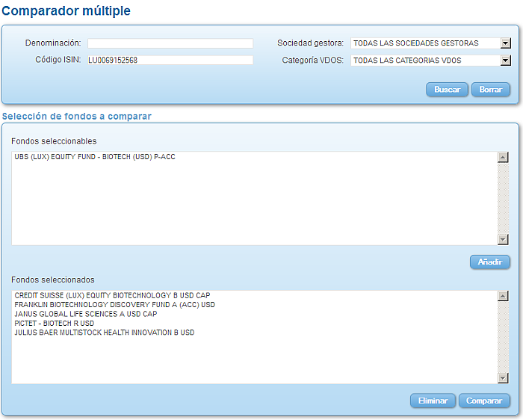The image size is (523, 420).
Task: Click the Eliminar button
Action: click(433, 401)
